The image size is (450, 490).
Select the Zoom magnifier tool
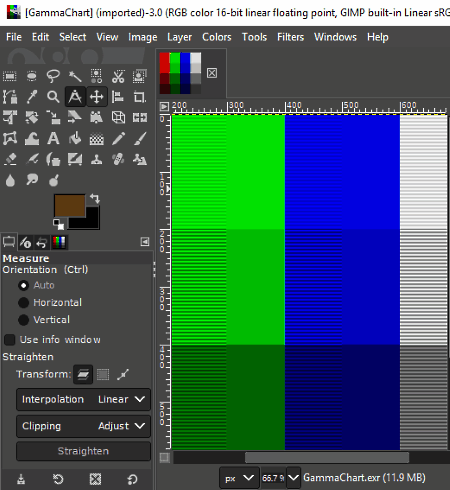coord(53,97)
